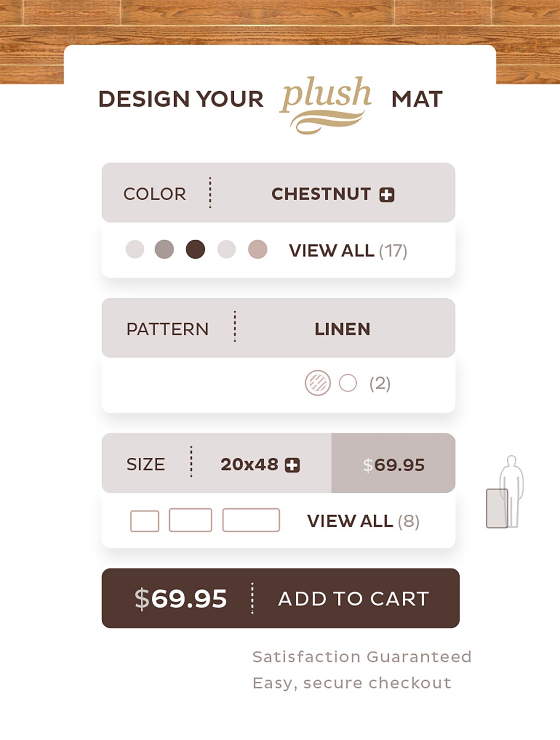Viewport: 560px width, 740px height.
Task: Pick the medium gray color swatch
Action: pos(164,249)
